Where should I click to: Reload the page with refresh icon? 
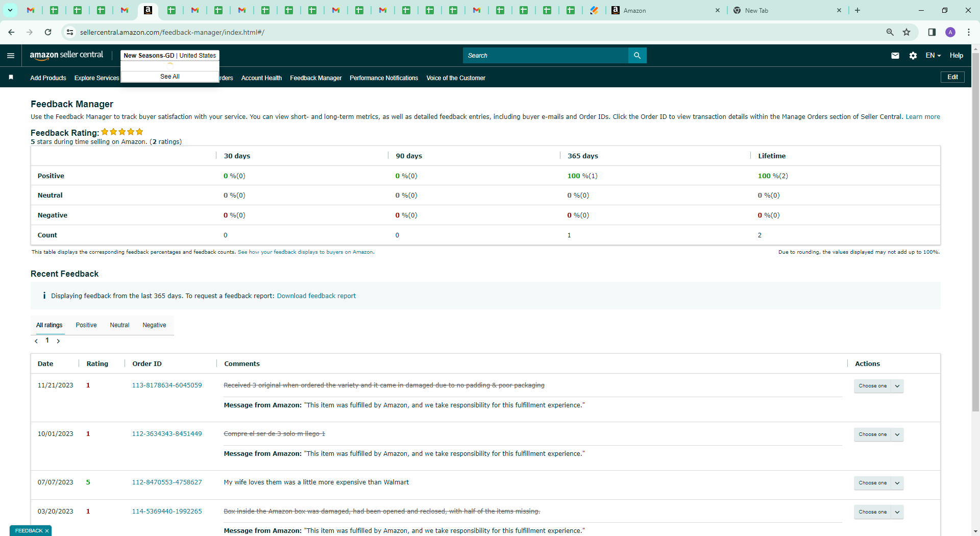click(x=48, y=32)
